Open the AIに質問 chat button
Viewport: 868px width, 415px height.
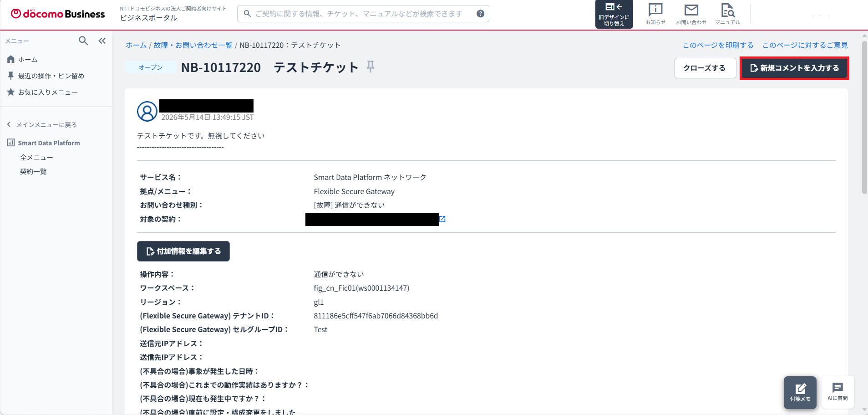(838, 391)
